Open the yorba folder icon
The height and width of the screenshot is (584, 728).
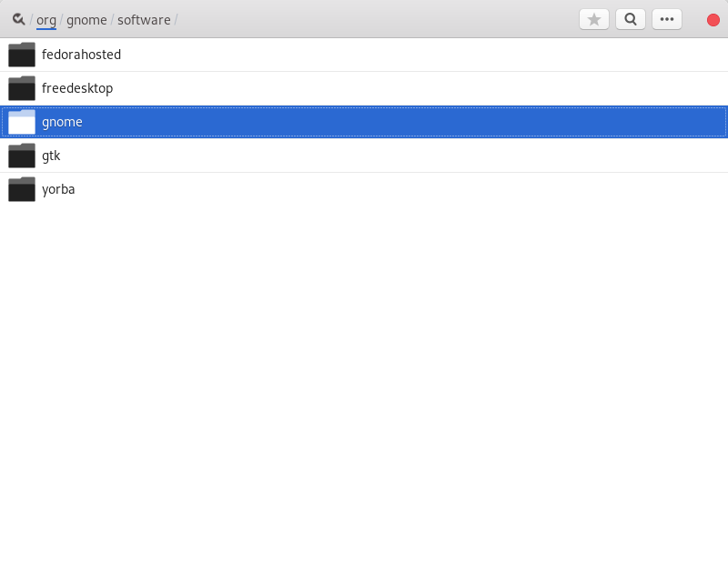[22, 189]
